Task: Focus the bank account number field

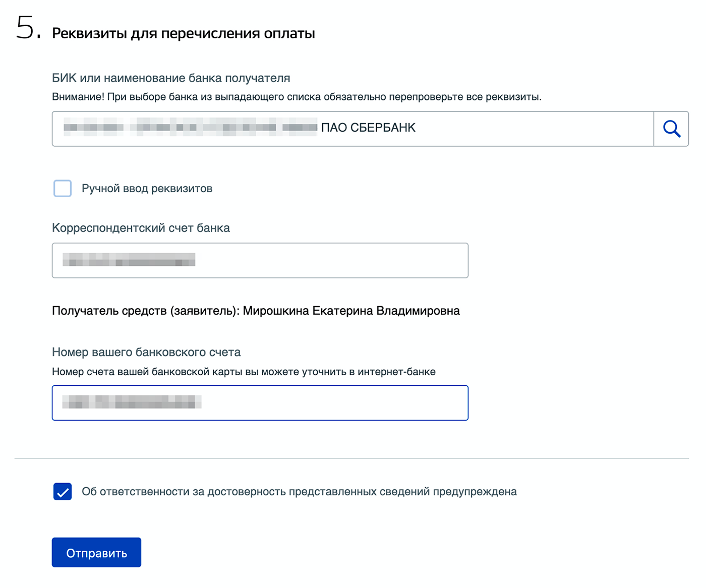Action: click(x=260, y=403)
